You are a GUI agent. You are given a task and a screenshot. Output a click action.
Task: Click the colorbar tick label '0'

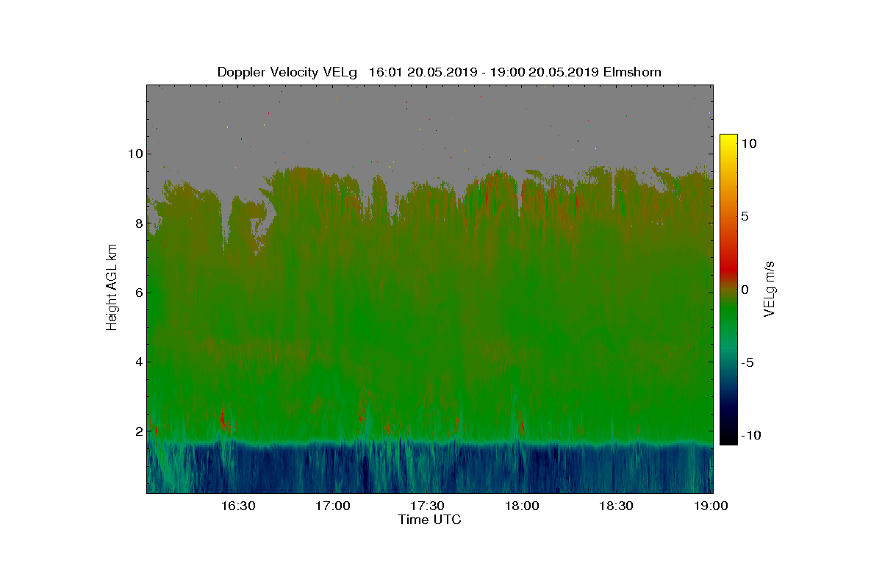click(x=745, y=290)
